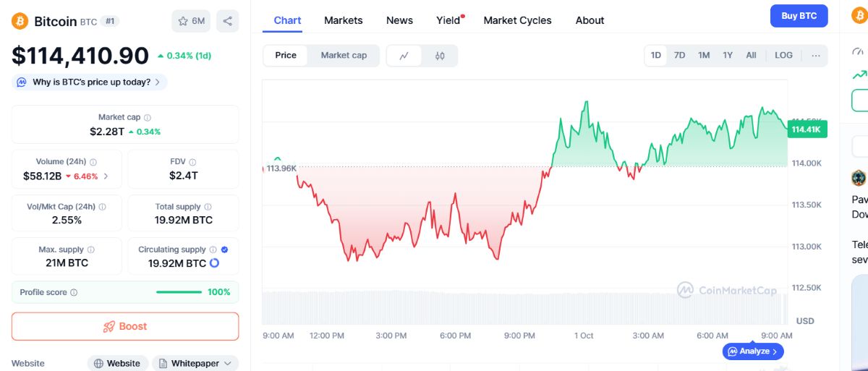This screenshot has height=371, width=868.
Task: Click the globe icon on Website chip
Action: (x=98, y=364)
